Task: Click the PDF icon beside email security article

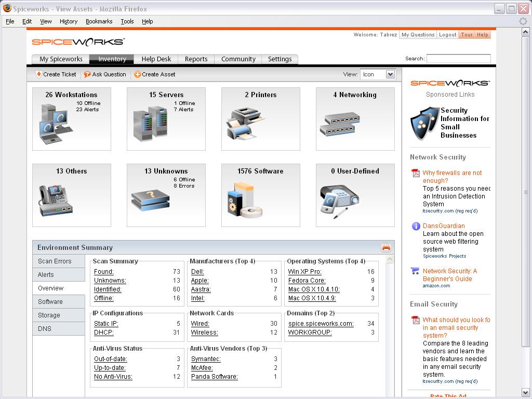Action: [x=416, y=320]
